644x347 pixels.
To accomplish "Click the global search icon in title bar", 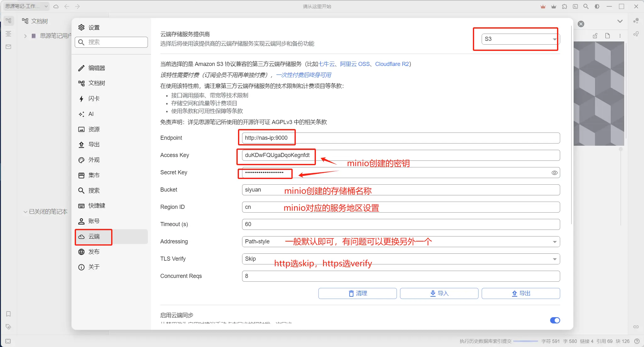I will pyautogui.click(x=586, y=6).
